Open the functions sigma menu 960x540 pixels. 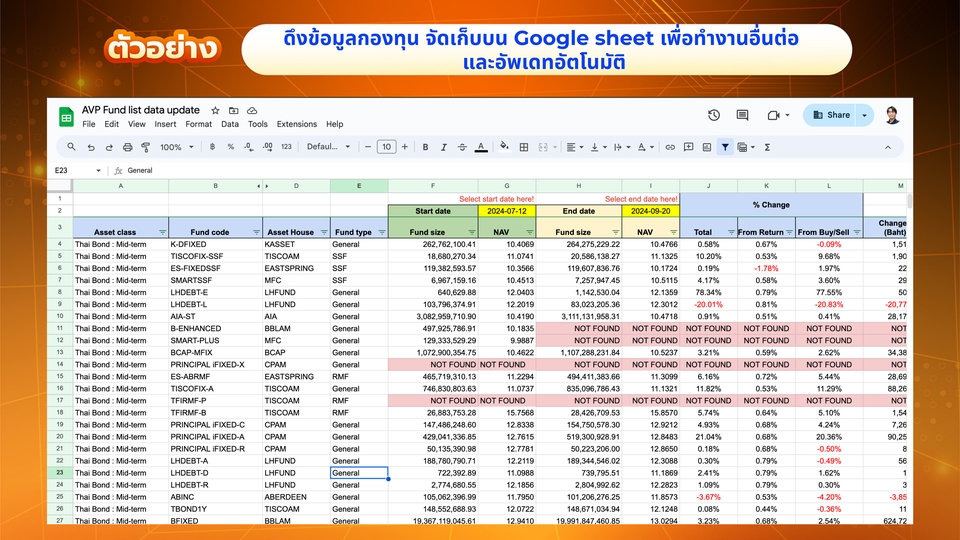point(767,147)
